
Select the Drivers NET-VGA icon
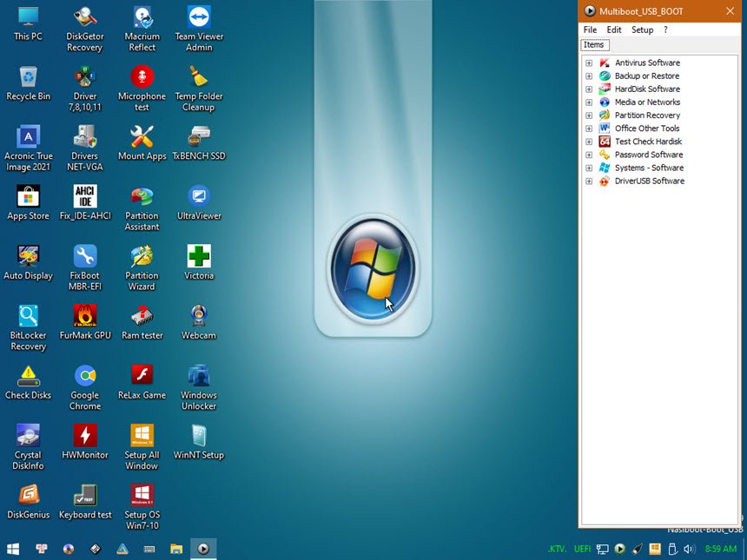(85, 148)
